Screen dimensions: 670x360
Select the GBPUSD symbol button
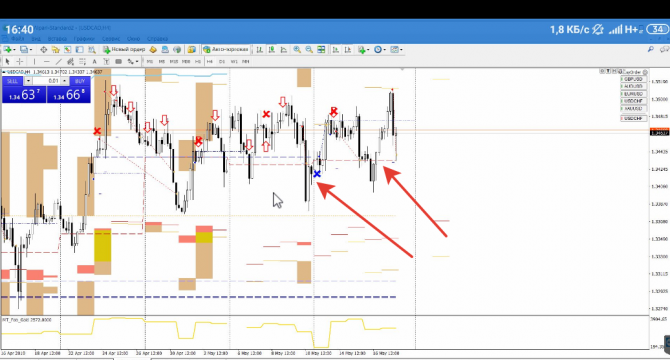point(632,79)
